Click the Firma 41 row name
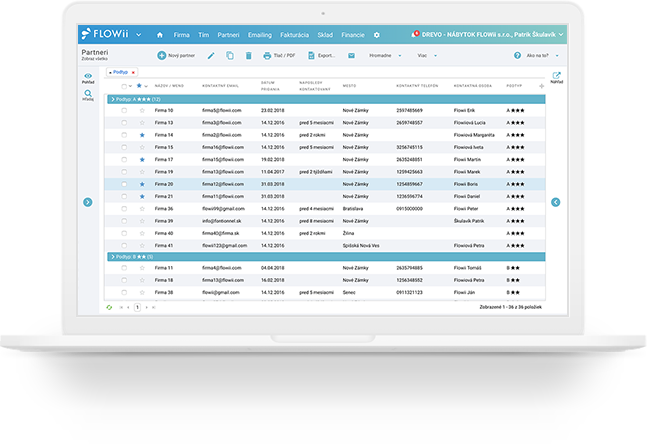 164,246
